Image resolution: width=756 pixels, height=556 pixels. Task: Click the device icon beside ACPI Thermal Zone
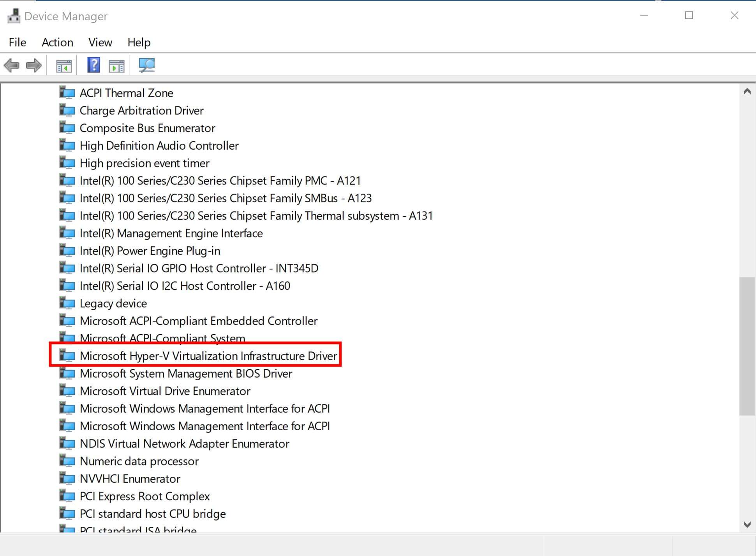point(67,92)
